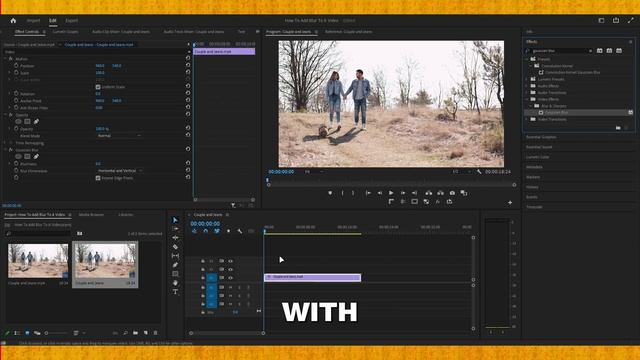Filter Accelerated Effects in Effects panel

(599, 51)
